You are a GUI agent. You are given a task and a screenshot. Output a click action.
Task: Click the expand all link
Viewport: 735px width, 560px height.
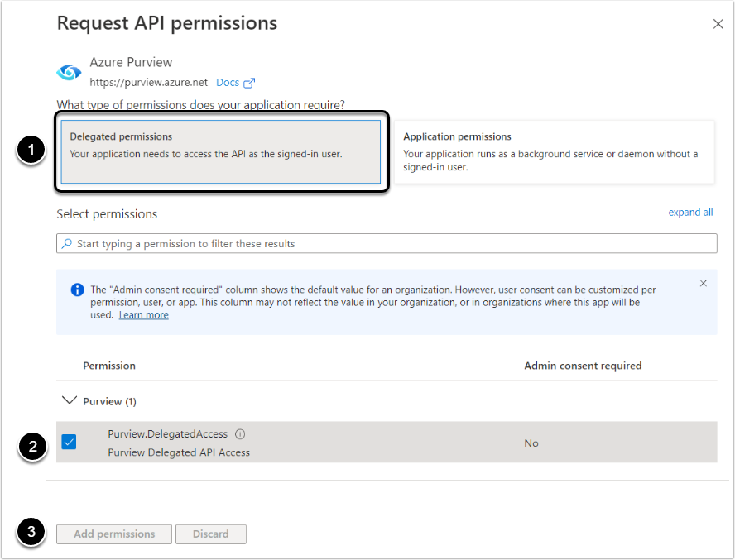coord(690,213)
